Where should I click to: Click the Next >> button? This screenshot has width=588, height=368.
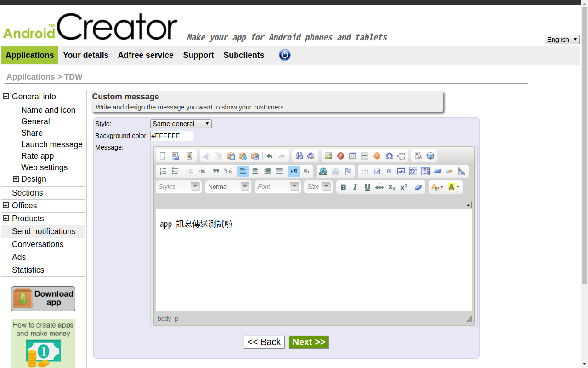point(309,342)
